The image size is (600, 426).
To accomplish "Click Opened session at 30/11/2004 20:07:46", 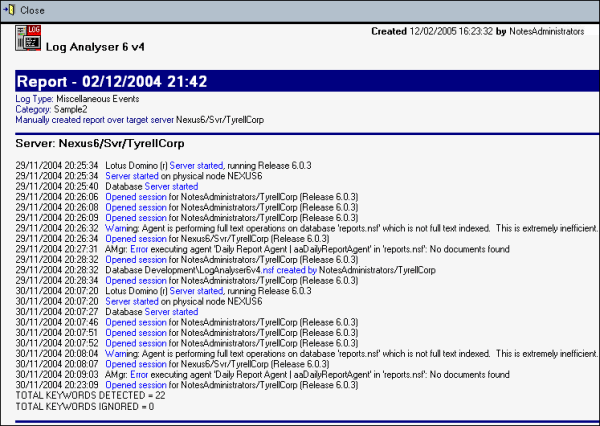I will tap(136, 322).
